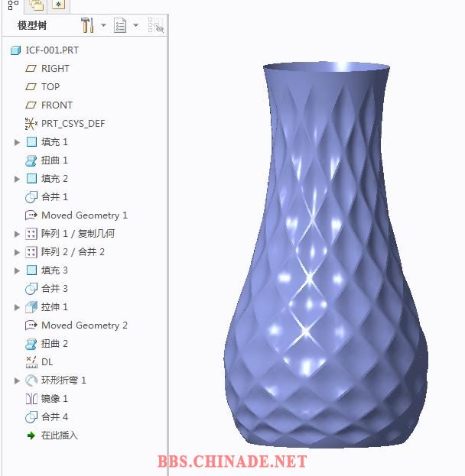Select the 阵列 1 / 复制几何 pattern icon
Screen dimensions: 465x476
click(x=31, y=234)
